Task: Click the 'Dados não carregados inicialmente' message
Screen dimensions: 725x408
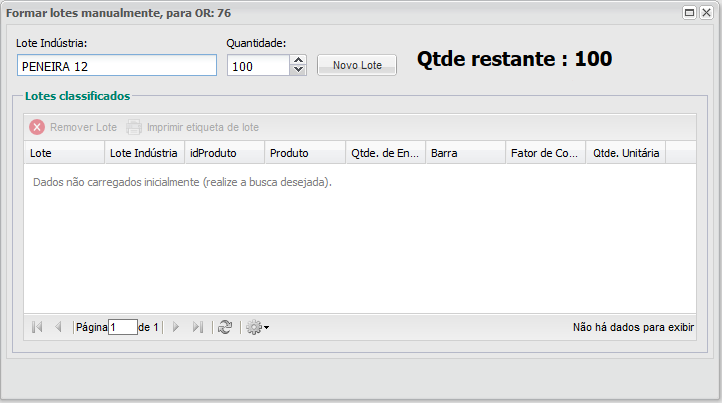Action: tap(182, 183)
